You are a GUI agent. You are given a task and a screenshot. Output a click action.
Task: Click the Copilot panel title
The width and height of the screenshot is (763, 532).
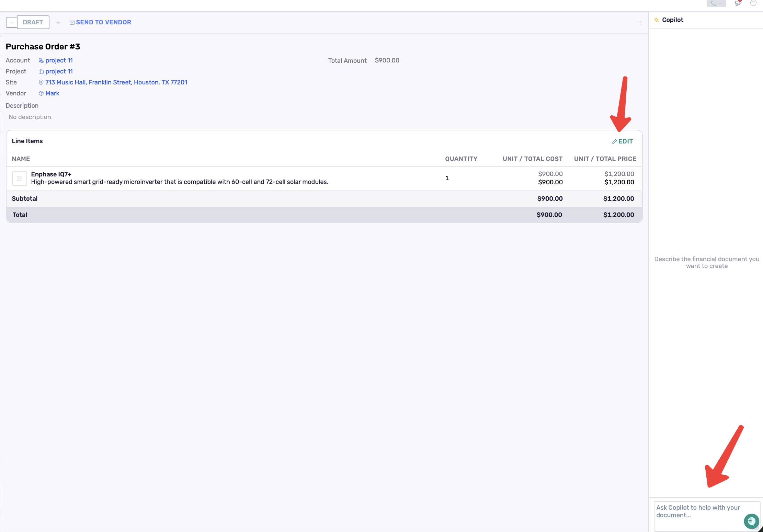[x=672, y=20]
